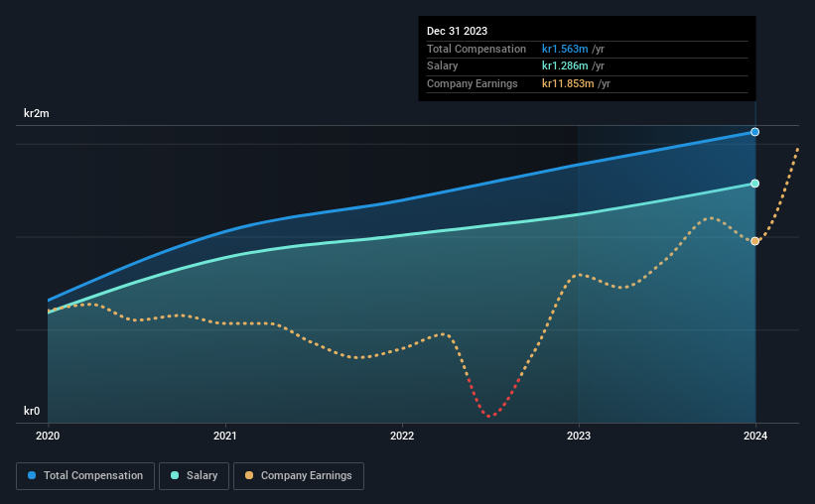Click the 2021 x-axis label
The height and width of the screenshot is (504, 815).
click(225, 436)
